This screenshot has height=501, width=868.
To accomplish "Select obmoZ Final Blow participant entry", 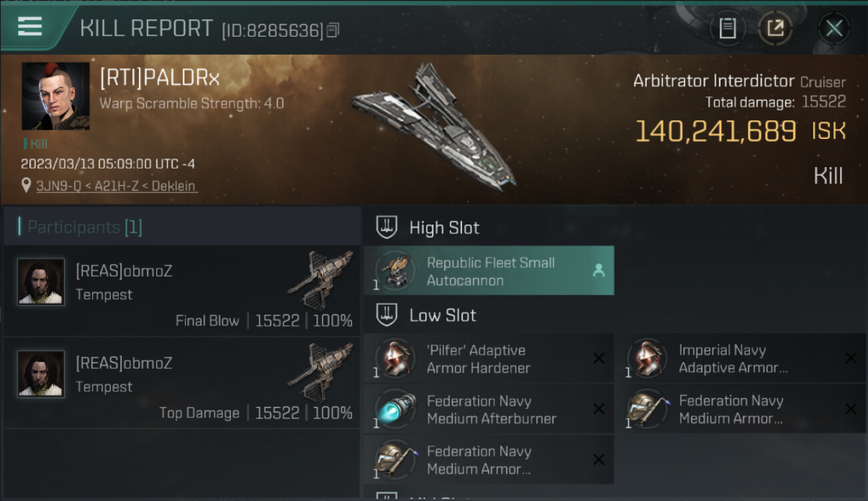I will [x=182, y=291].
